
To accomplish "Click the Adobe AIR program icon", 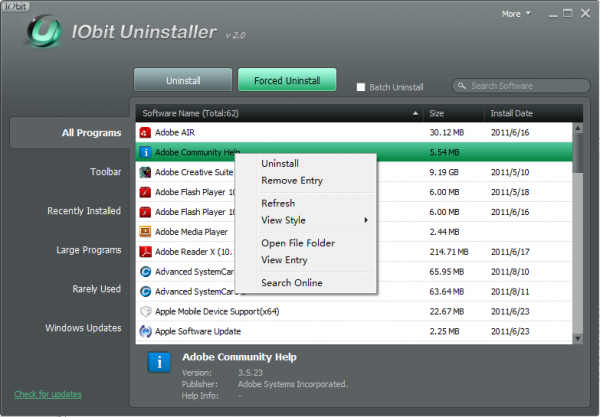I will point(145,132).
